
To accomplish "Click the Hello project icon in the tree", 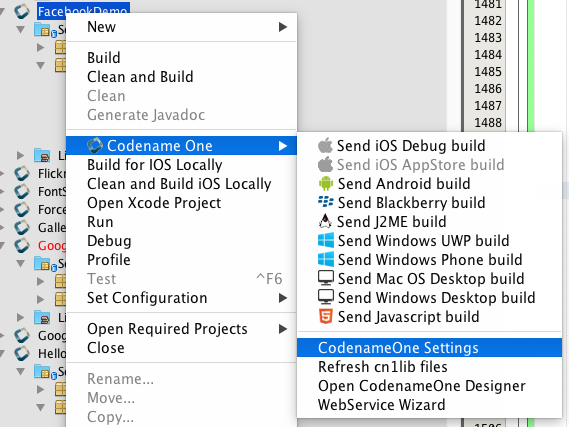I will click(22, 353).
